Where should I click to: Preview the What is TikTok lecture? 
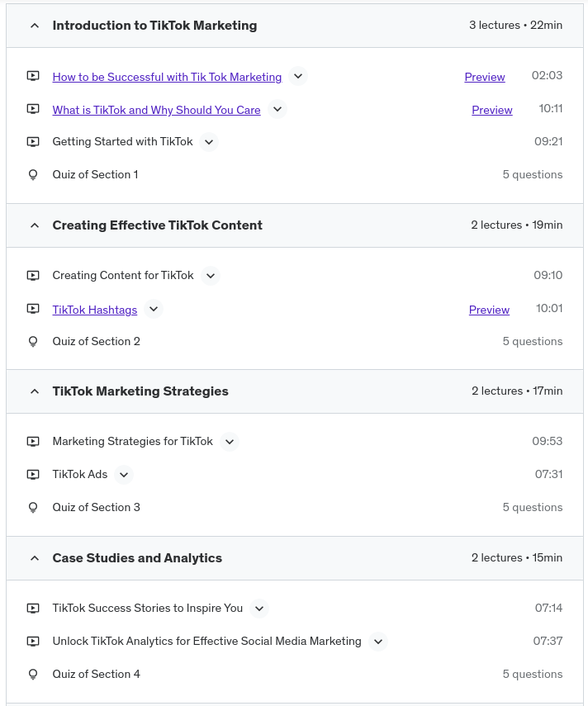click(492, 110)
